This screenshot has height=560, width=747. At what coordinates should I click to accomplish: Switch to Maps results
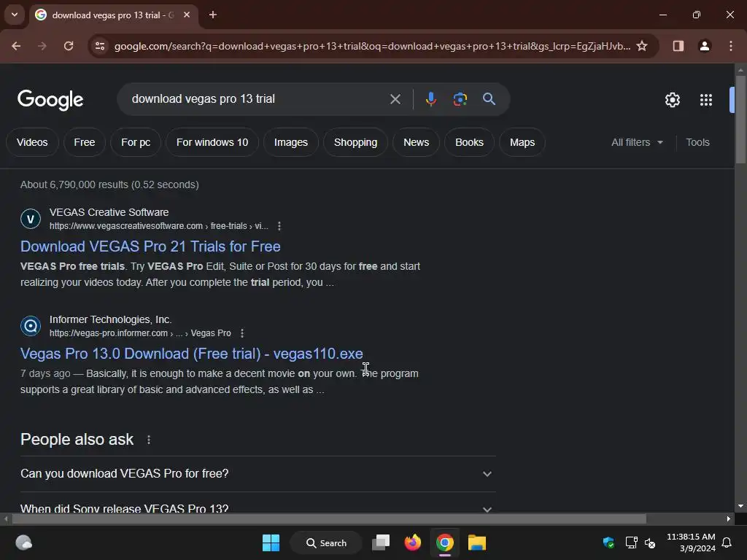coord(522,142)
